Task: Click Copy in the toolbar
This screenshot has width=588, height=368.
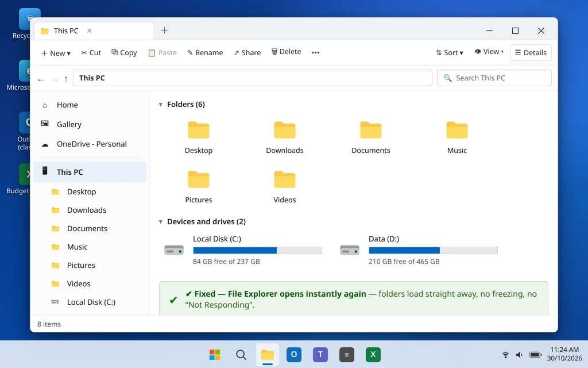Action: (x=124, y=52)
